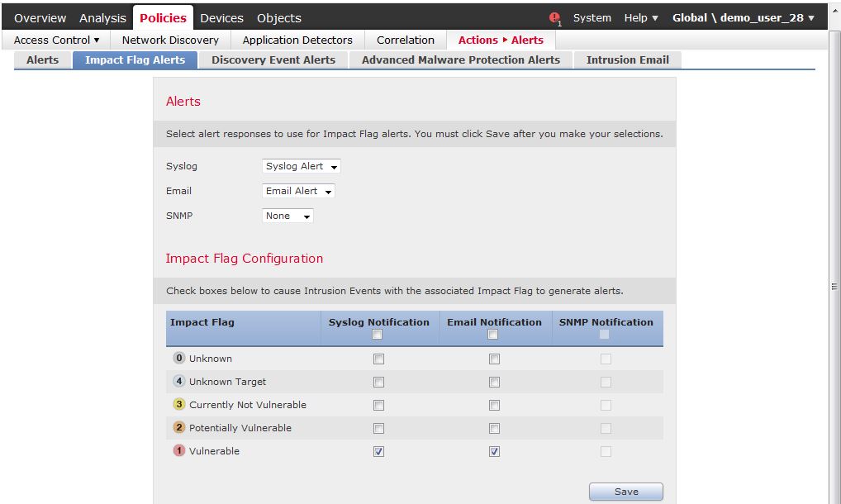Screen dimensions: 841x504
Task: Open the SNMP alert dropdown
Action: [287, 216]
